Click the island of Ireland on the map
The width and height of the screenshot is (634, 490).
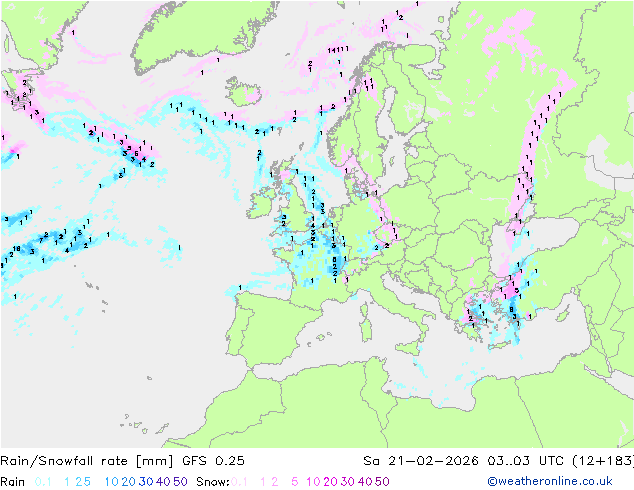point(262,203)
